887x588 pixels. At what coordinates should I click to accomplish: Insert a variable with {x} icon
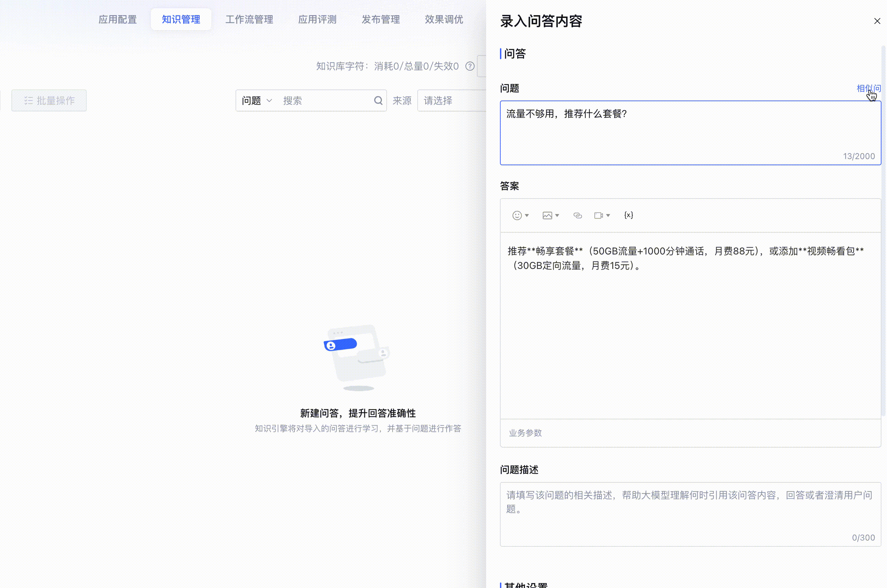[628, 215]
